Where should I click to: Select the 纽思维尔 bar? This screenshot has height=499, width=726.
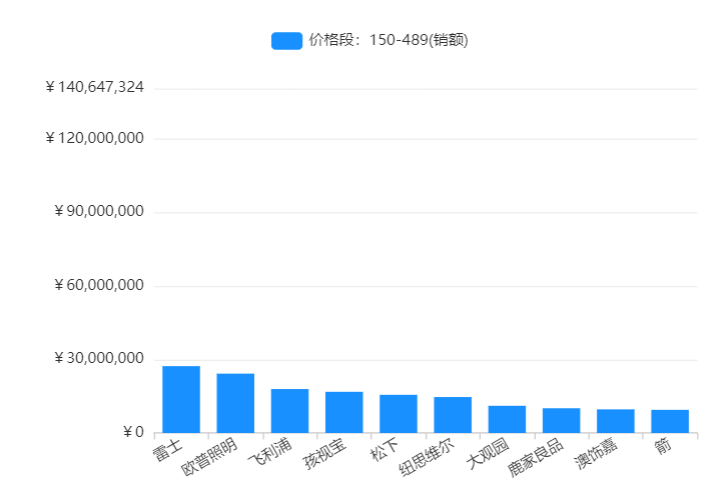pos(452,415)
